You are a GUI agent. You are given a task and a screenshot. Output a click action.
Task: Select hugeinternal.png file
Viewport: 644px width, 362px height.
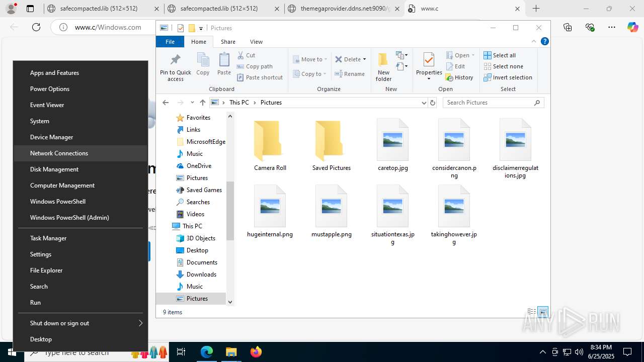pos(270,211)
